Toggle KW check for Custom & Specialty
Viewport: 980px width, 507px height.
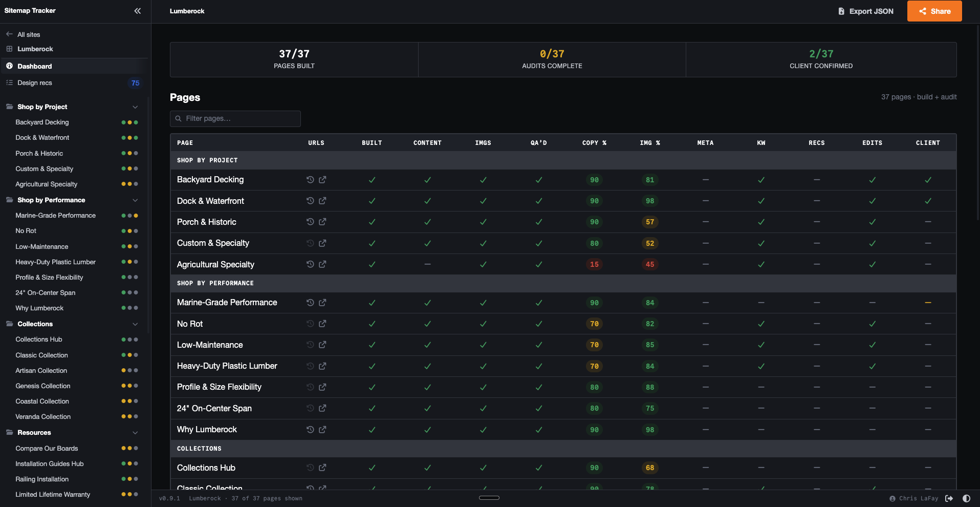pyautogui.click(x=761, y=243)
